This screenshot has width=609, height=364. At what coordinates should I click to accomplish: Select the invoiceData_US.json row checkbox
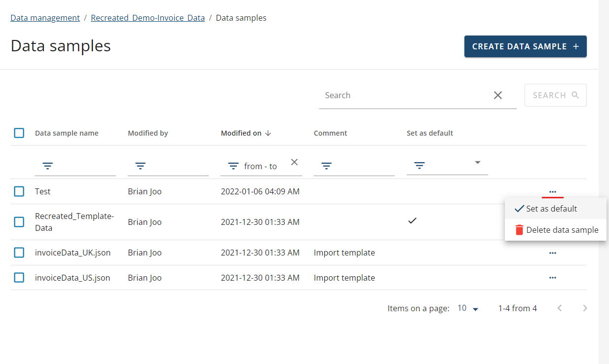coord(19,278)
